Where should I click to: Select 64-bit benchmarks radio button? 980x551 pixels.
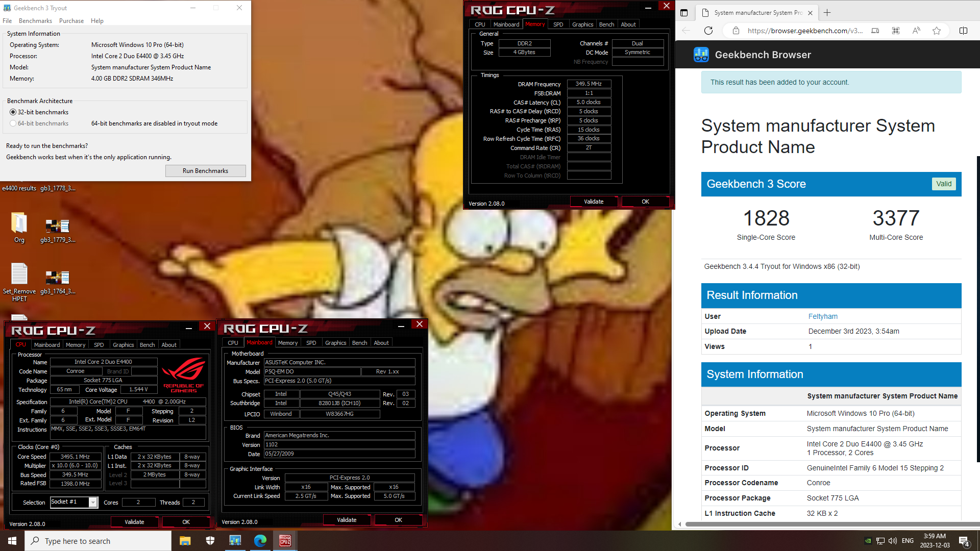coord(13,123)
